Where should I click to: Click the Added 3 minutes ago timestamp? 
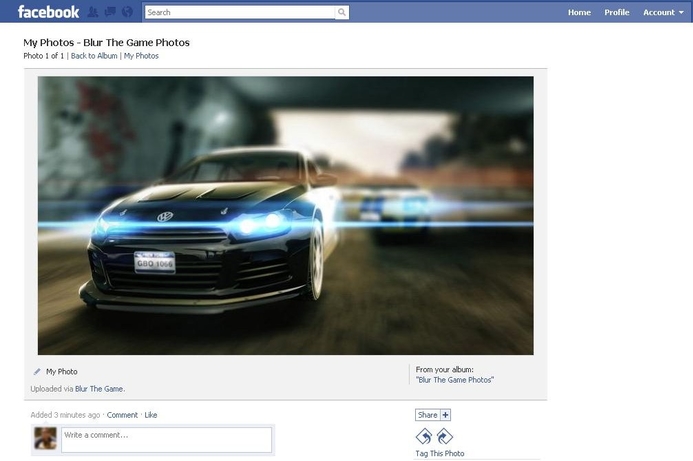coord(65,415)
